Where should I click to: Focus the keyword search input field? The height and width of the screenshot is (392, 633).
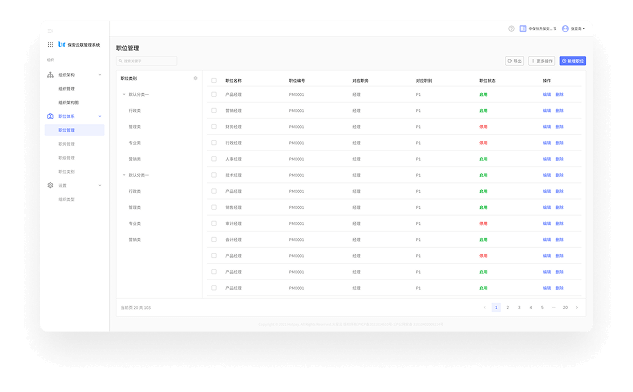click(147, 61)
